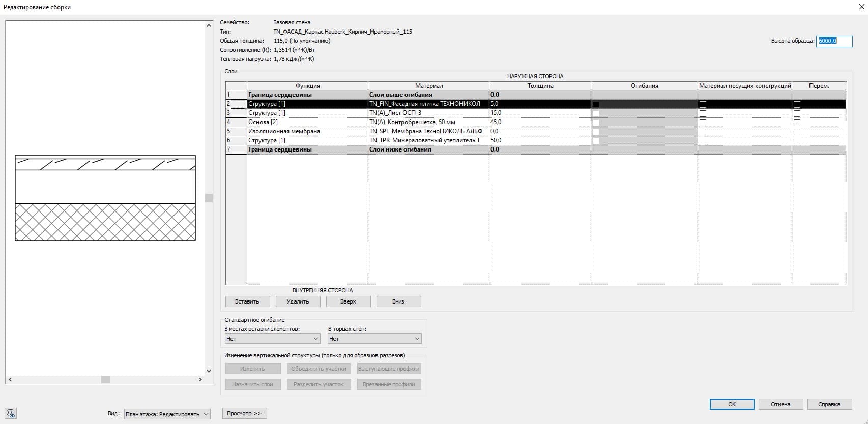Expand the Вид view selection dropdown
This screenshot has width=868, height=424.
tap(167, 414)
